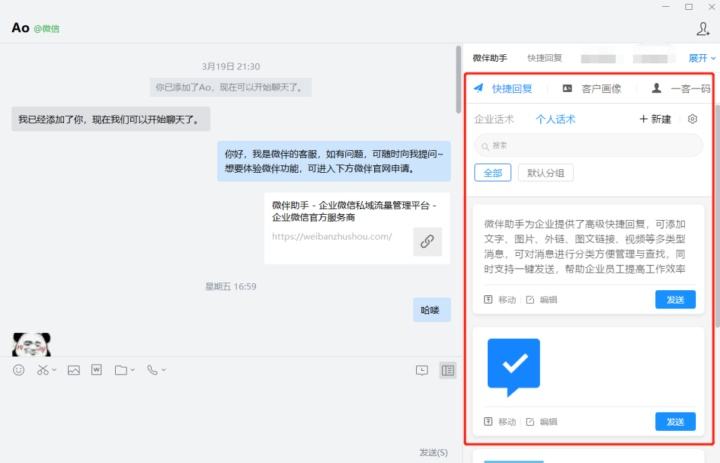Click the 哈喽 message bubble
The height and width of the screenshot is (463, 720).
(x=432, y=310)
